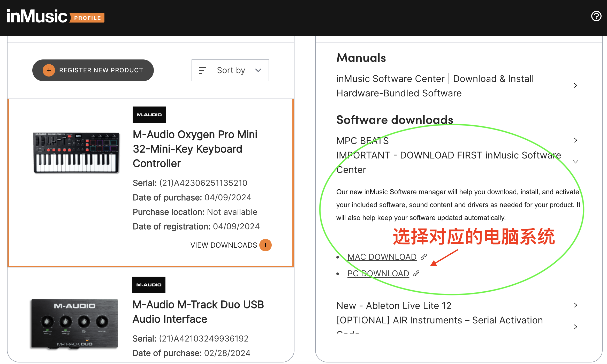
Task: Click the View Downloads link
Action: pos(224,245)
